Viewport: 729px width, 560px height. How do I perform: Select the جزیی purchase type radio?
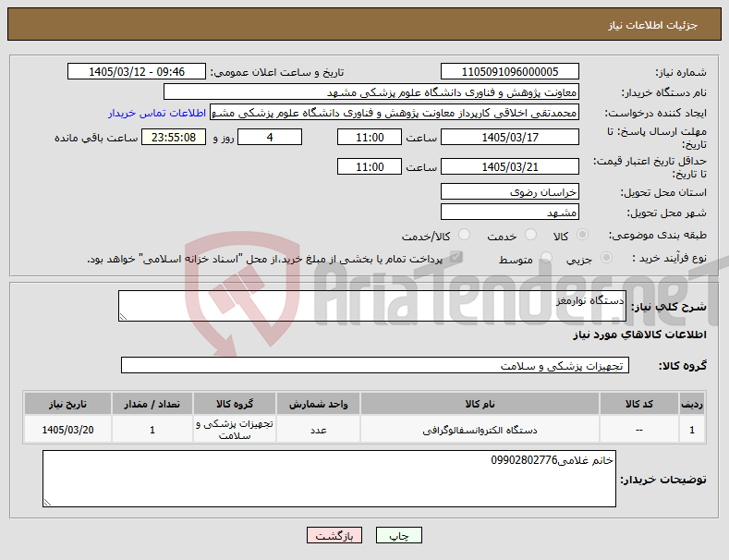click(x=606, y=258)
